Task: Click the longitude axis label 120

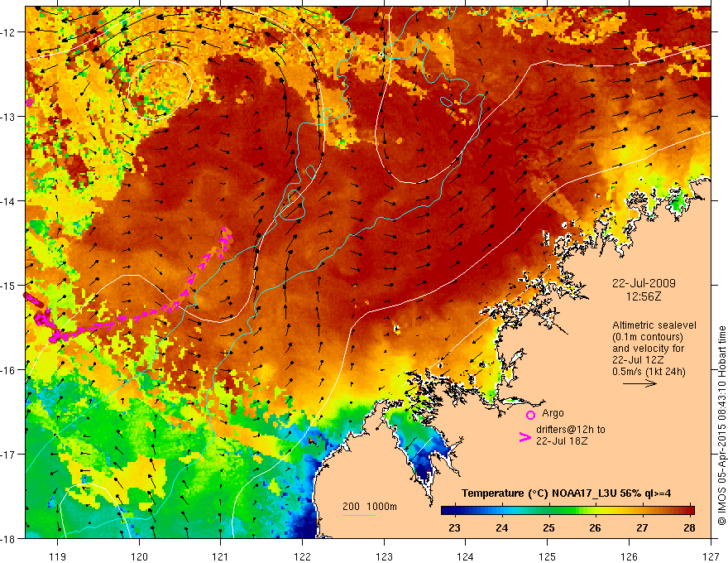Action: coord(139,556)
